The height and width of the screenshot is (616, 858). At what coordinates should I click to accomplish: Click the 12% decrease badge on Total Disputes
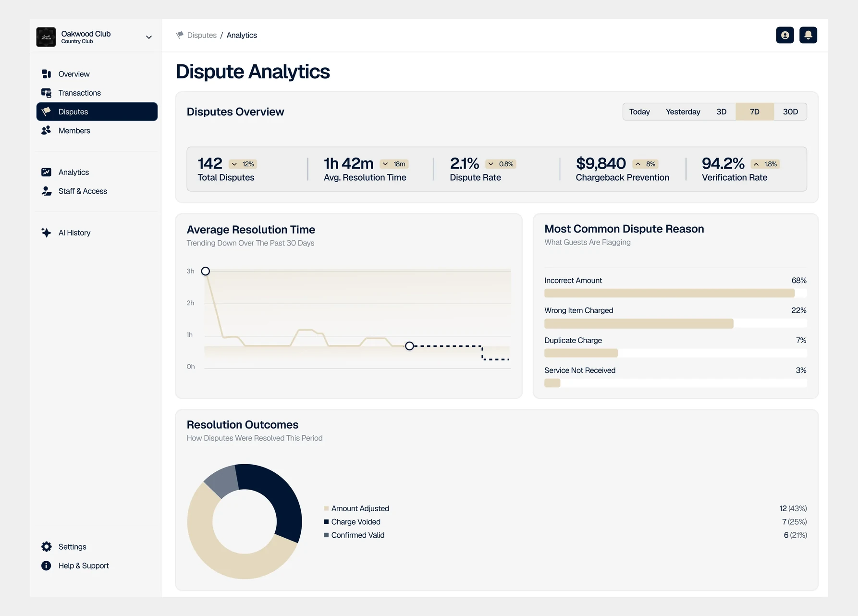[243, 164]
